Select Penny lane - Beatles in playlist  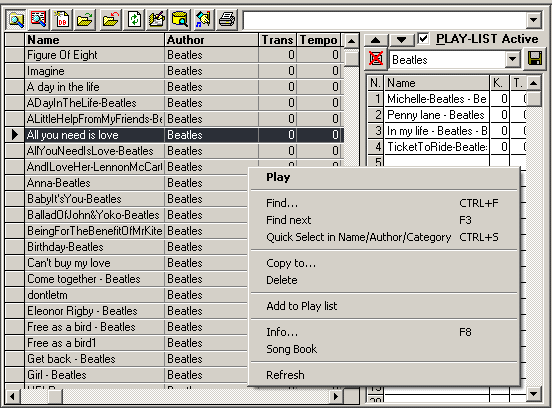click(x=437, y=115)
